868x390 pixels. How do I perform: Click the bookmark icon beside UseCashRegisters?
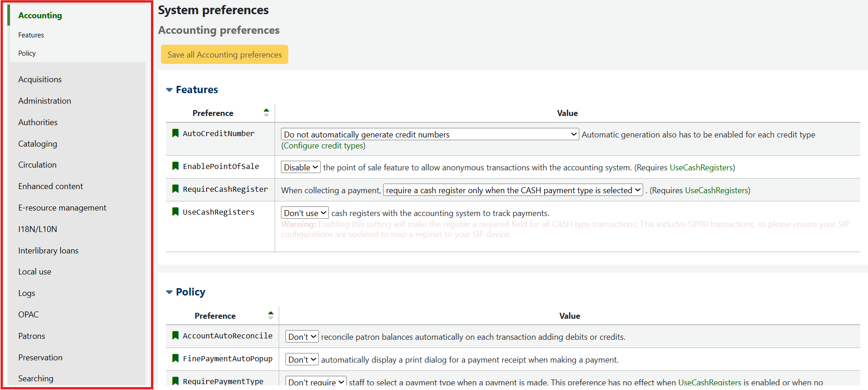[x=175, y=212]
